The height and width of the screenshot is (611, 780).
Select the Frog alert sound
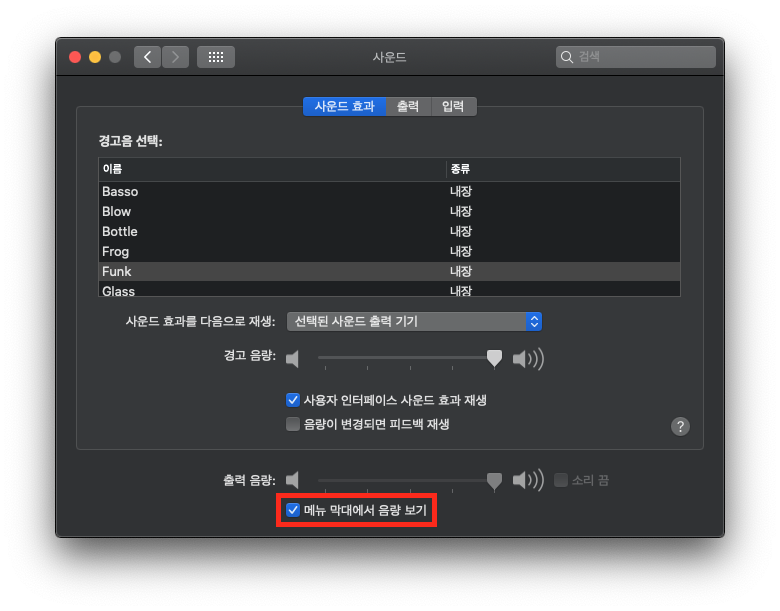pyautogui.click(x=390, y=251)
